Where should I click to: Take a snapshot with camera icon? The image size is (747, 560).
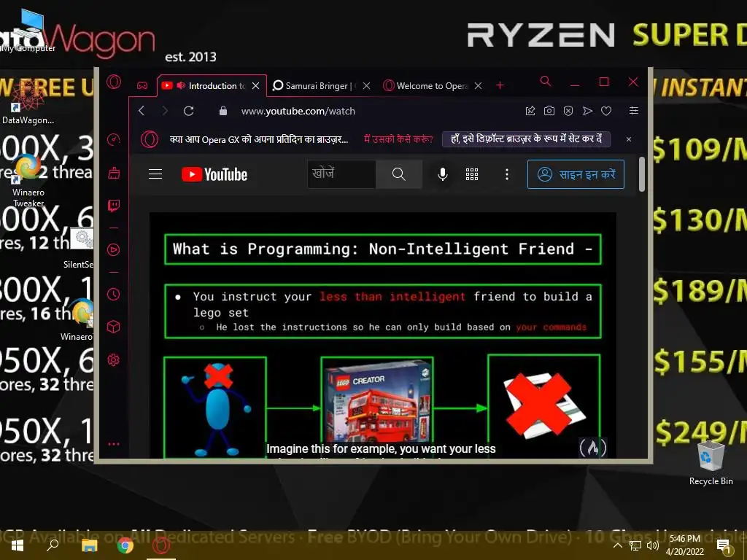coord(549,111)
